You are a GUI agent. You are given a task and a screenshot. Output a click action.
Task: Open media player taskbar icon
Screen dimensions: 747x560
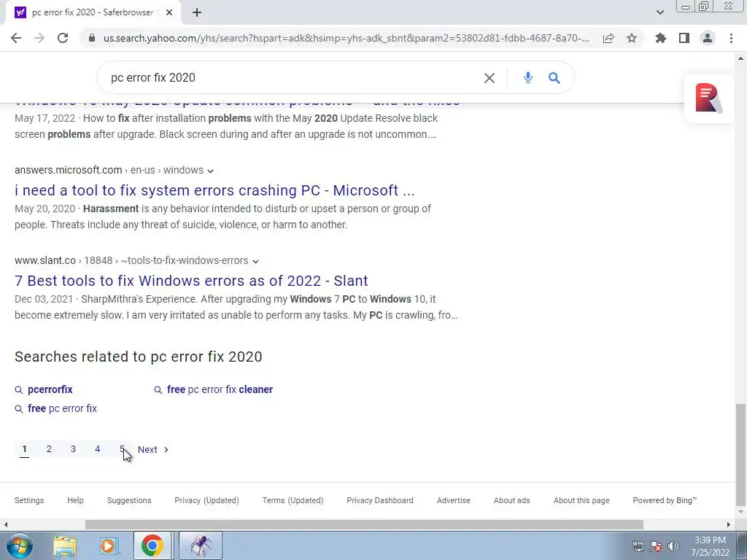109,545
